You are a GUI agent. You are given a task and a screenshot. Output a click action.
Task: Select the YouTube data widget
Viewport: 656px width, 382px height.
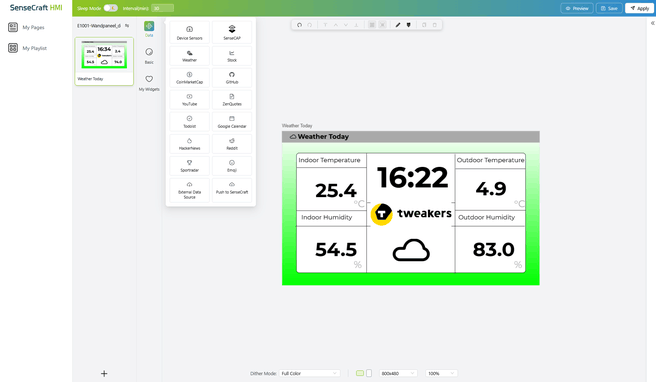[x=190, y=100]
